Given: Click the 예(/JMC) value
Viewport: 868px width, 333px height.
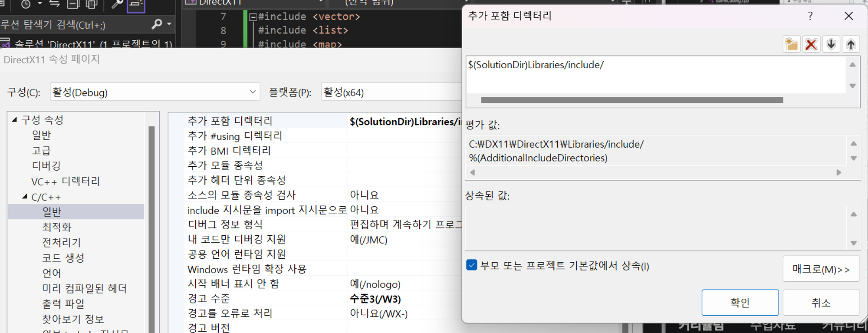Looking at the screenshot, I should [368, 240].
